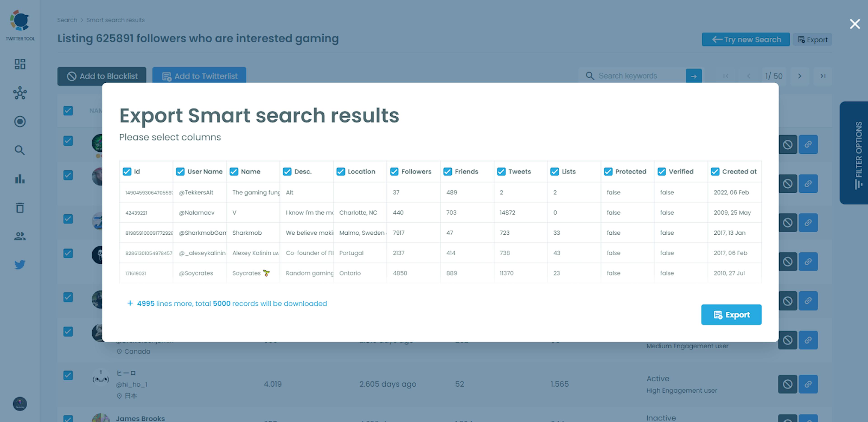Viewport: 868px width, 422px height.
Task: Open the Twitter bird sidebar icon
Action: coord(20,265)
